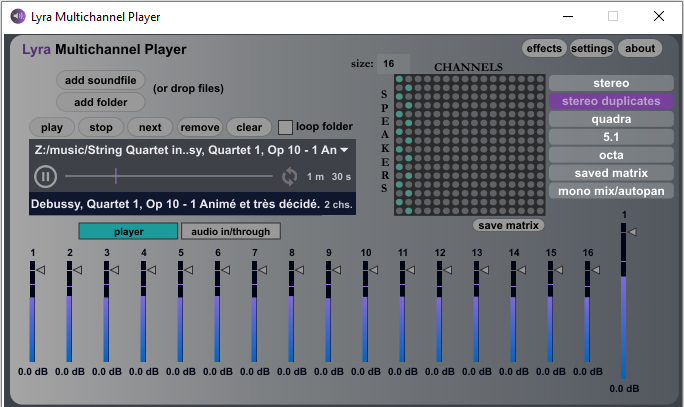
Task: Click the master 0.0 dB value
Action: pos(624,389)
